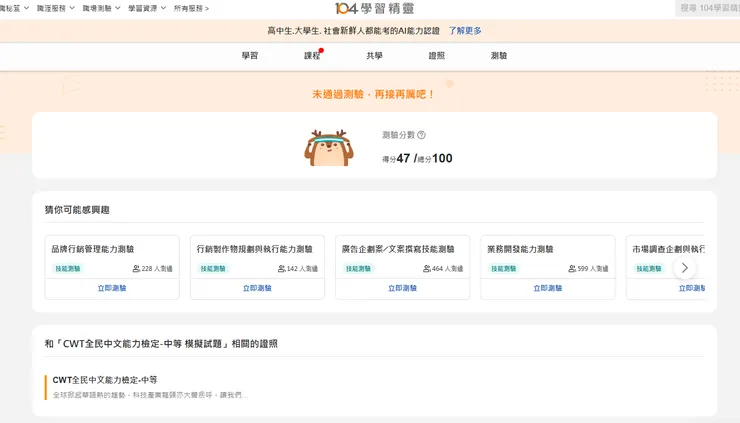
Task: Click 技能測驗 tag on 業務開發 card
Action: 504,269
